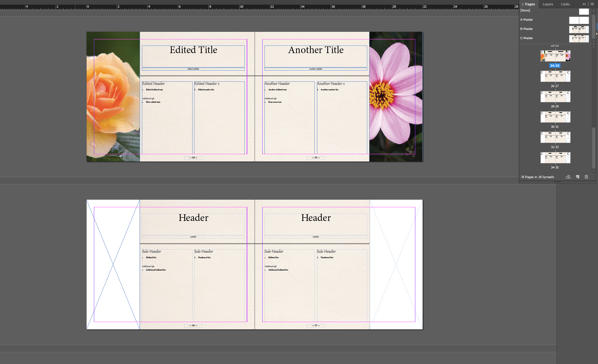Screen dimensions: 598x364
Task: Click the pages list scrollbar thumb
Action: click(x=594, y=148)
